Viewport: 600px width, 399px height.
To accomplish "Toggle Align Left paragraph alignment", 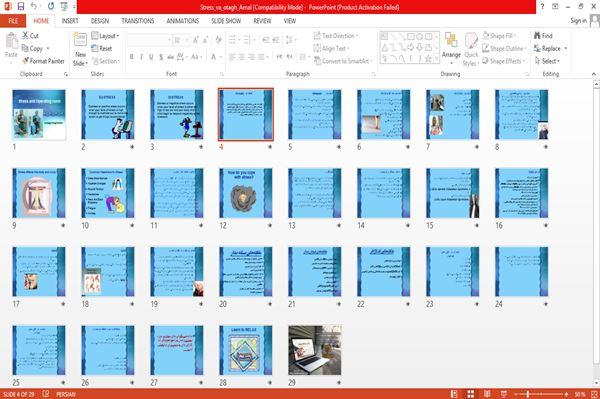I will (232, 57).
